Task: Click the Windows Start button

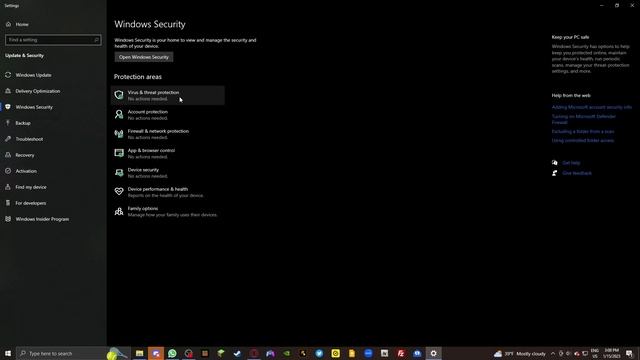Action: [8, 353]
